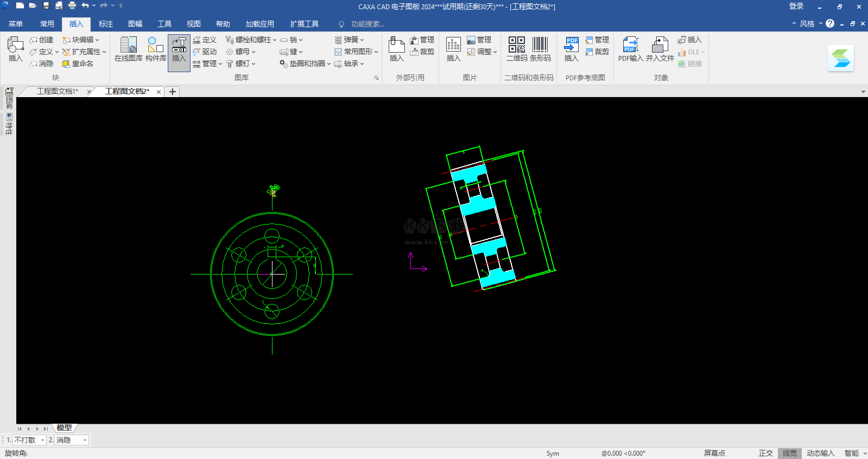Open the 不打散 combo box
Screen dimensions: 868x459
(29, 440)
